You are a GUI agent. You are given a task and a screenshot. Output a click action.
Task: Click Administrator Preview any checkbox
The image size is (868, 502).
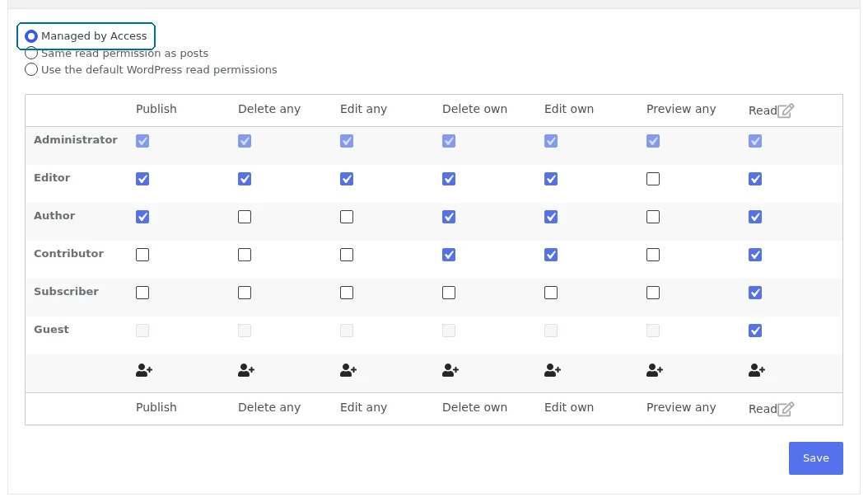click(653, 141)
